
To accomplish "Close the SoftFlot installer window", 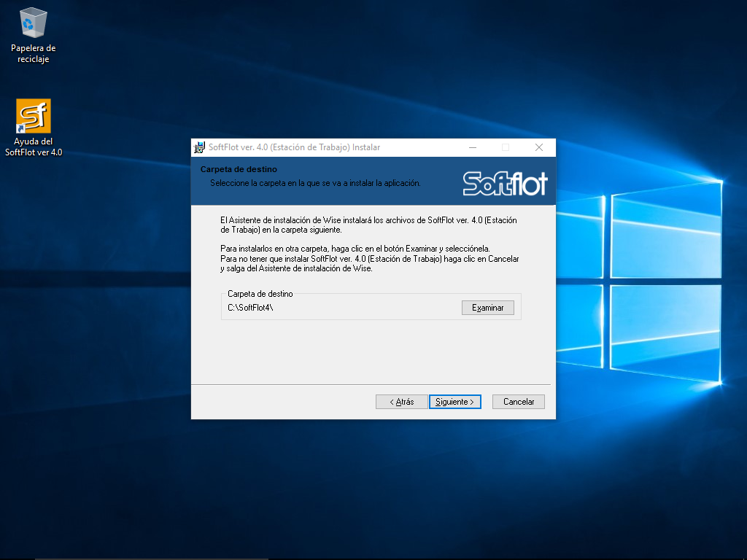I will click(539, 147).
